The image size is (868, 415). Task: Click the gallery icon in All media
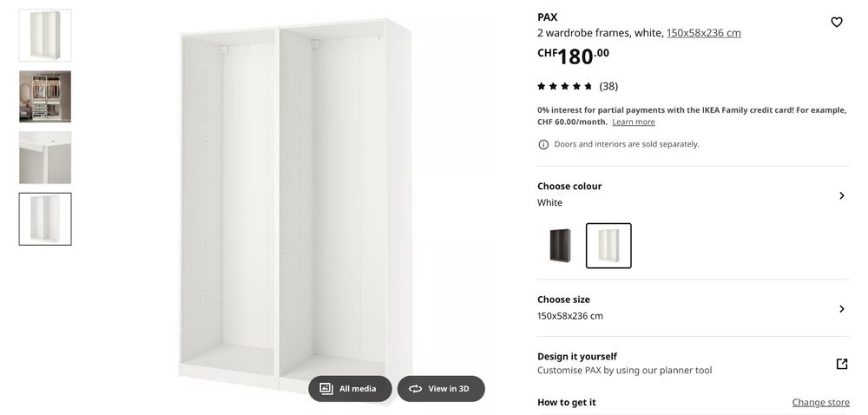(326, 388)
